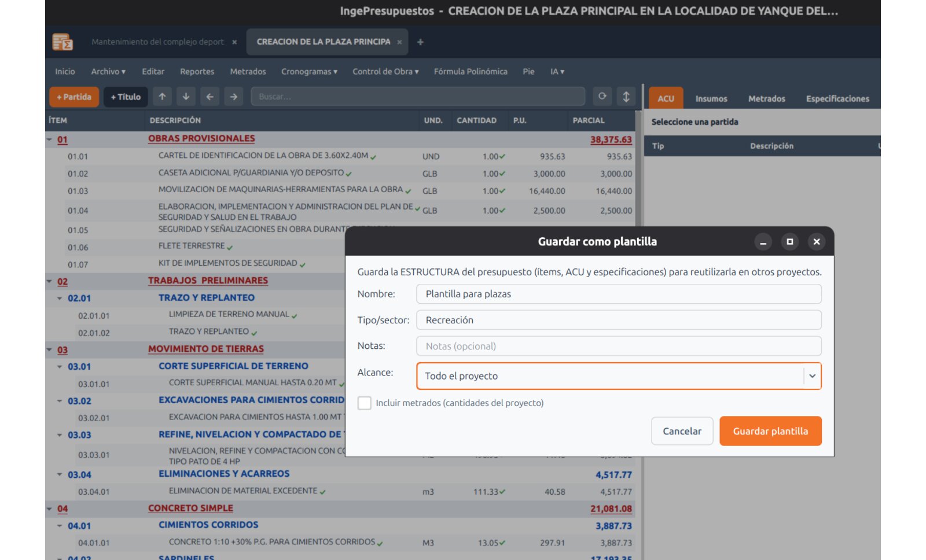
Task: Click check mark beside CARTEL DE IDENTIFICACION description
Action: (x=374, y=157)
